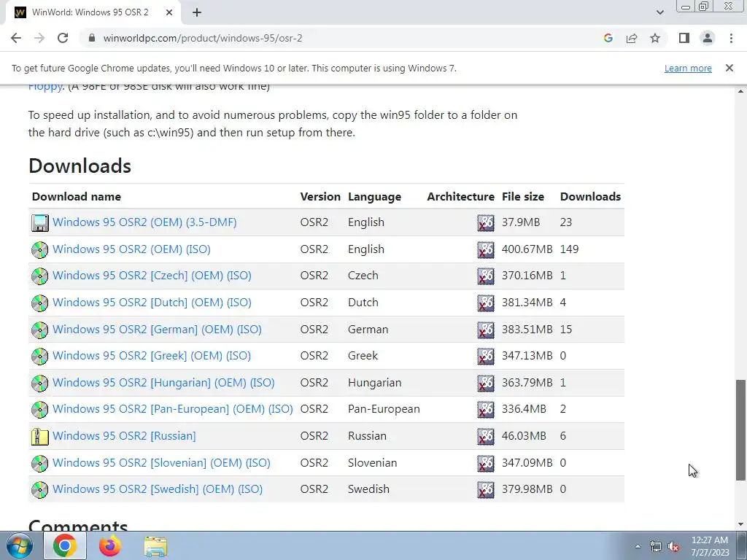
Task: View site security lock info
Action: [x=92, y=38]
